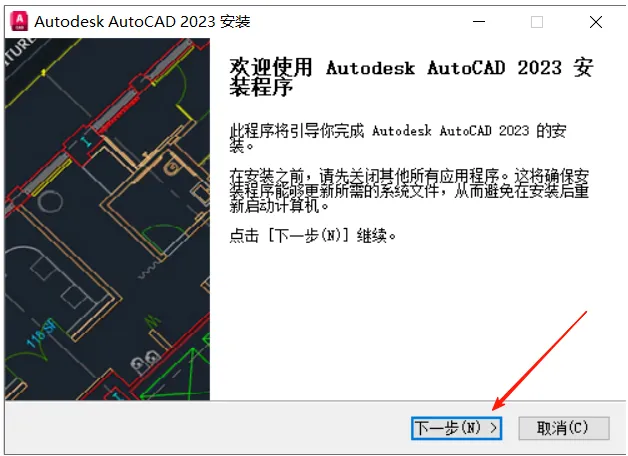Click the paragraph starting 此程序将引导你完成
The width and height of the screenshot is (628, 456).
[x=398, y=138]
